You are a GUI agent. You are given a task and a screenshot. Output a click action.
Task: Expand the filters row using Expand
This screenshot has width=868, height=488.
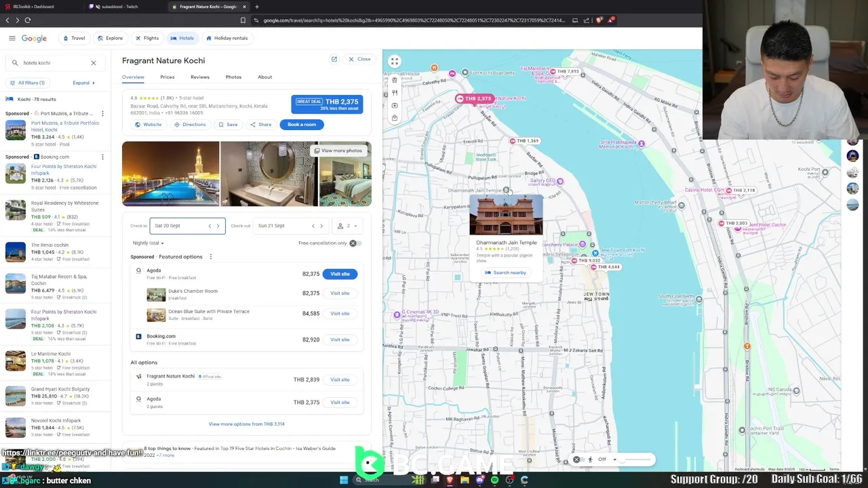pos(83,83)
